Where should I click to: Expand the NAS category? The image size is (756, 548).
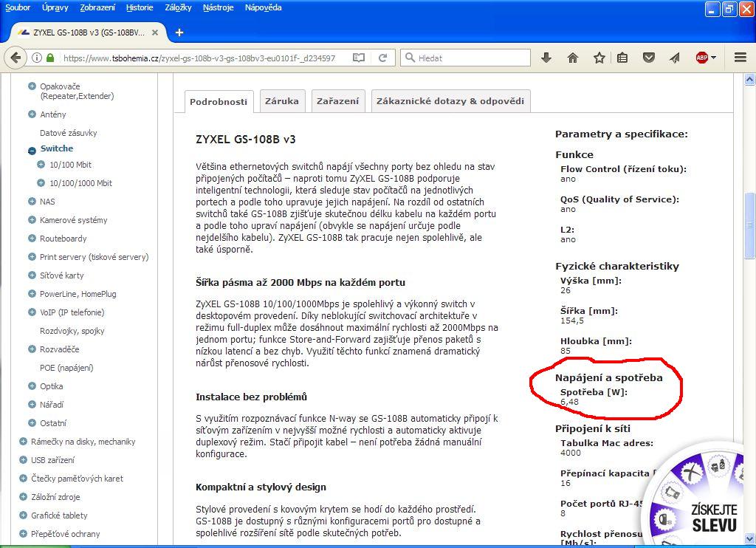(x=32, y=201)
